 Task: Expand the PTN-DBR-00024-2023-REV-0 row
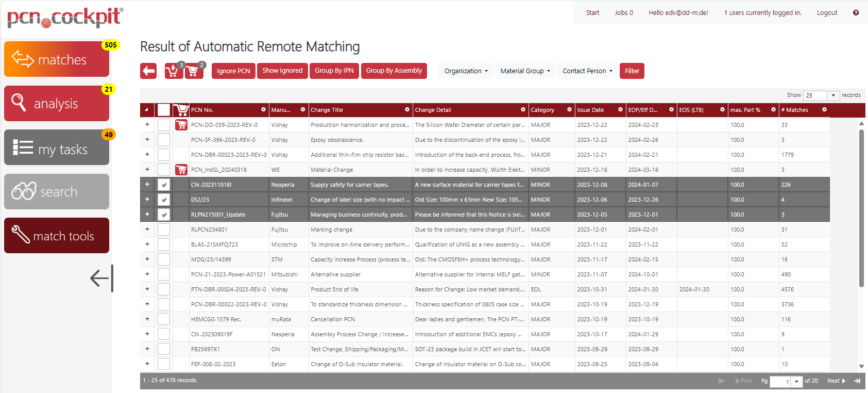[147, 289]
